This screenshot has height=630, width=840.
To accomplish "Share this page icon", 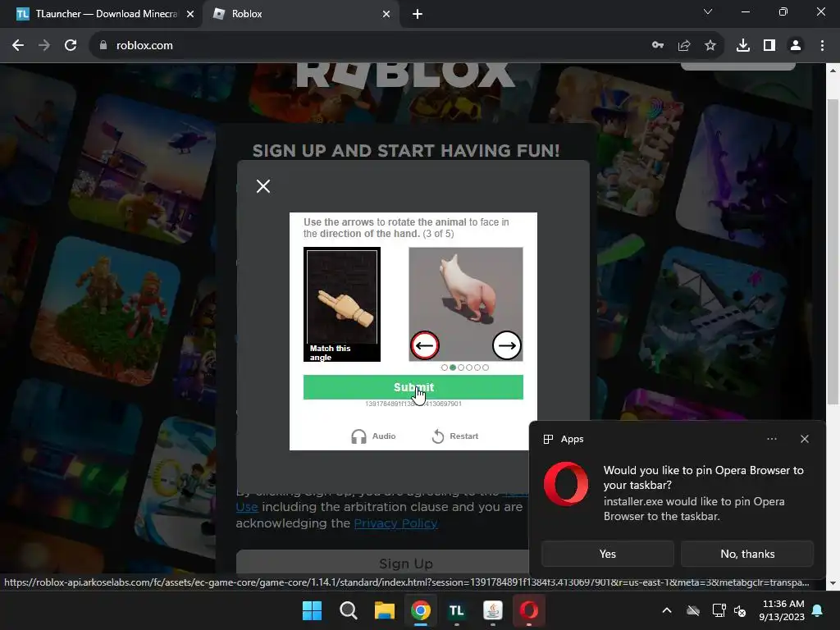I will click(684, 46).
